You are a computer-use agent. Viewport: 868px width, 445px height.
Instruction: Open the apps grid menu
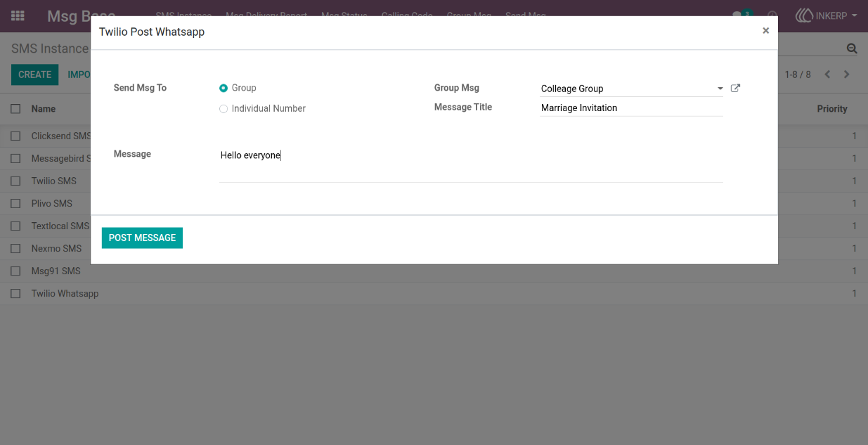(x=18, y=15)
